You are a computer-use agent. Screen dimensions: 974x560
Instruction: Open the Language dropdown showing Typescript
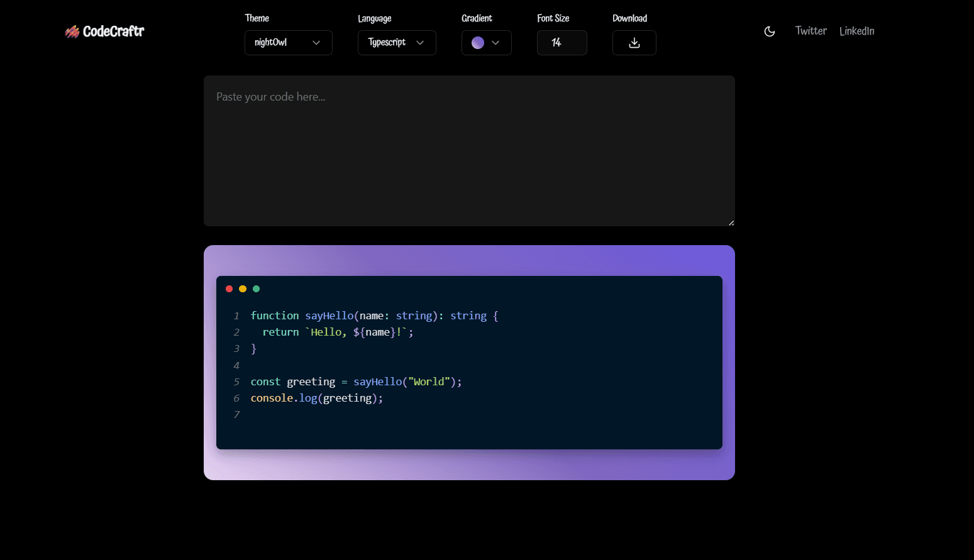[x=397, y=43]
